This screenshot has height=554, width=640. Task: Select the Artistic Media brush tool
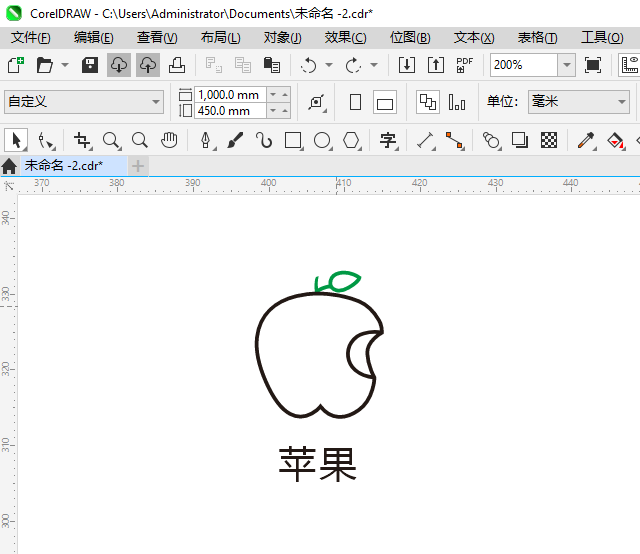pos(235,140)
